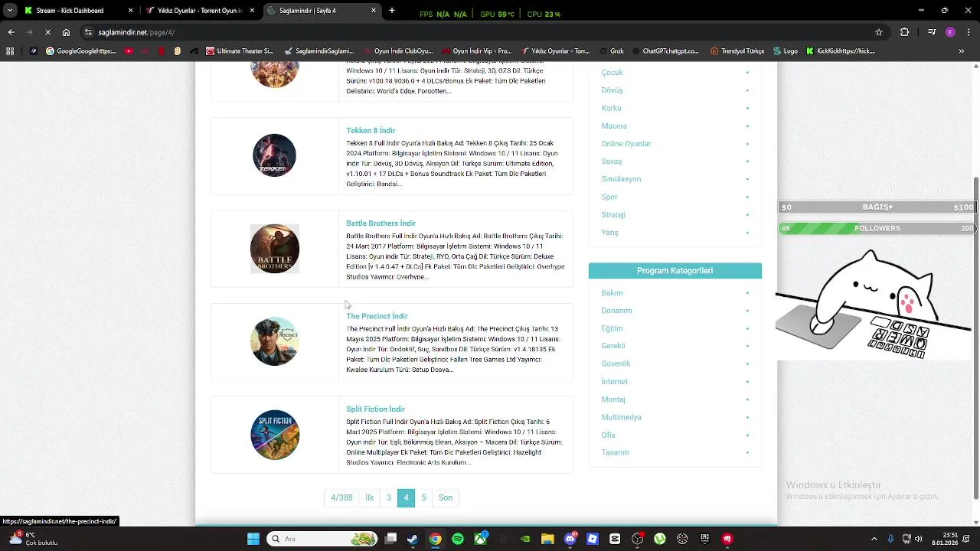Open uTorrent from the taskbar

click(660, 539)
